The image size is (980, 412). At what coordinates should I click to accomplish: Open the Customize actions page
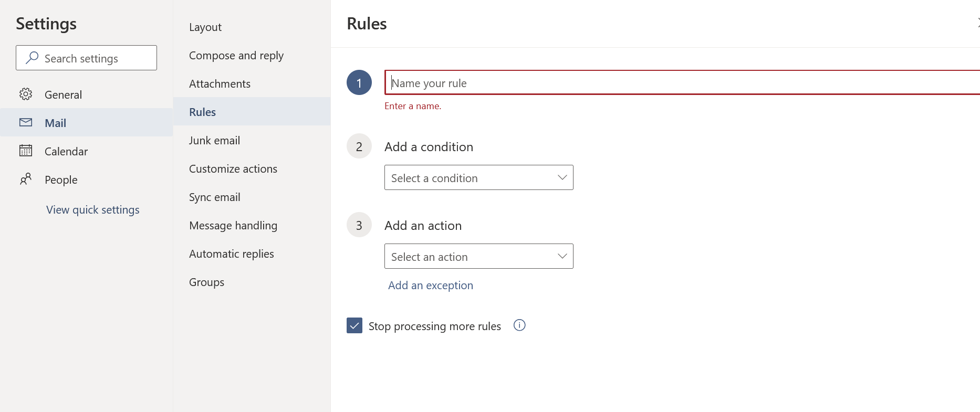point(233,169)
